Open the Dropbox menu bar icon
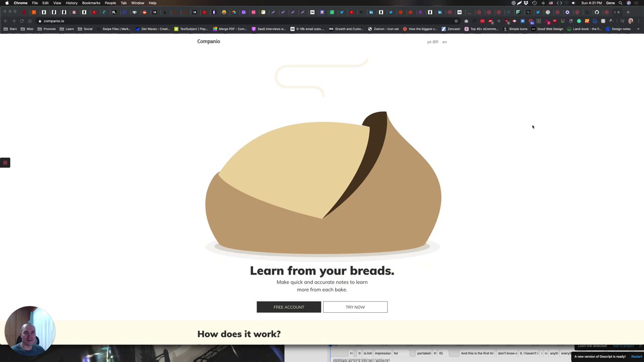The width and height of the screenshot is (644, 362). tap(526, 3)
